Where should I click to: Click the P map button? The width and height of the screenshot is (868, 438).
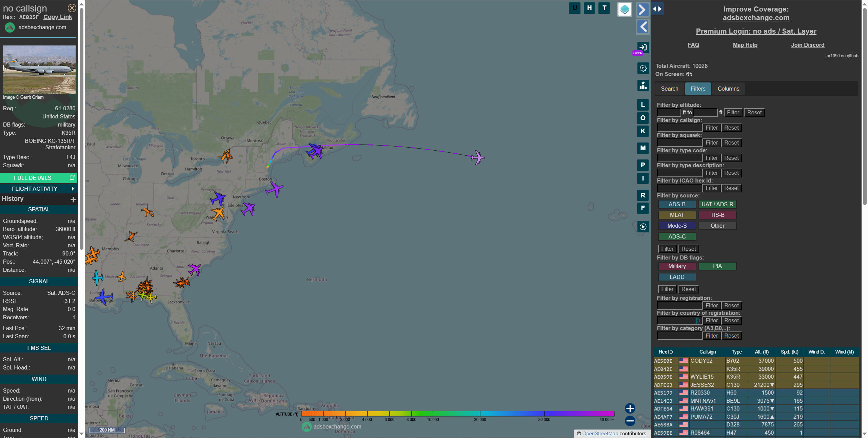tap(643, 165)
